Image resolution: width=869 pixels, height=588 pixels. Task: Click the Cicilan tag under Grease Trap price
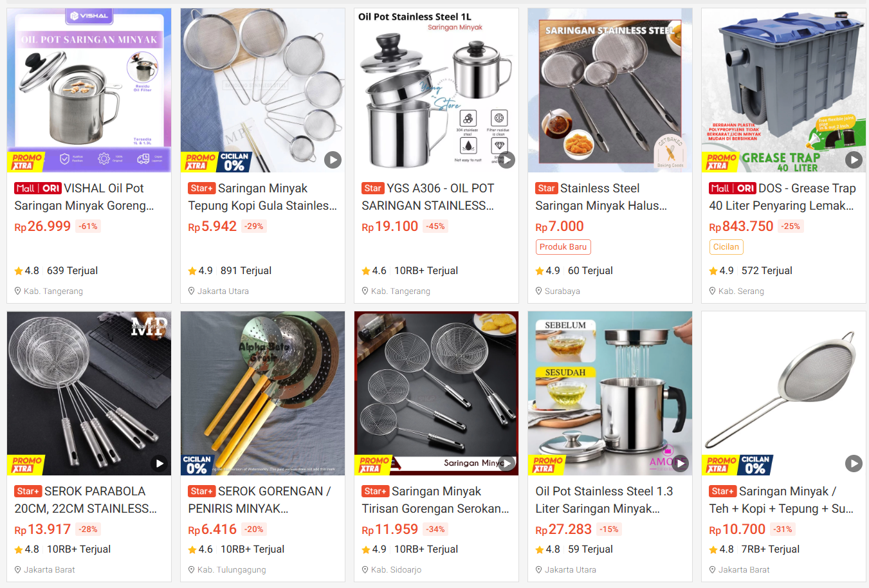click(x=726, y=247)
